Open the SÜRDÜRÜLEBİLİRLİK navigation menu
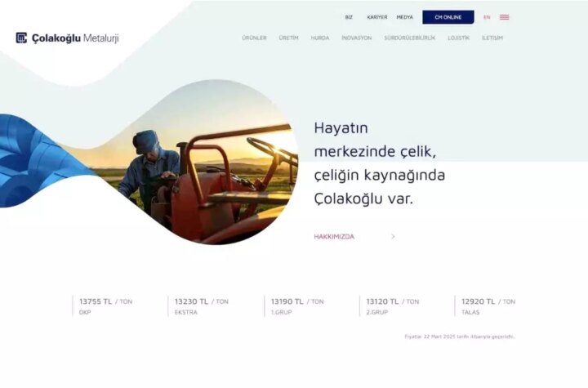 tap(410, 38)
